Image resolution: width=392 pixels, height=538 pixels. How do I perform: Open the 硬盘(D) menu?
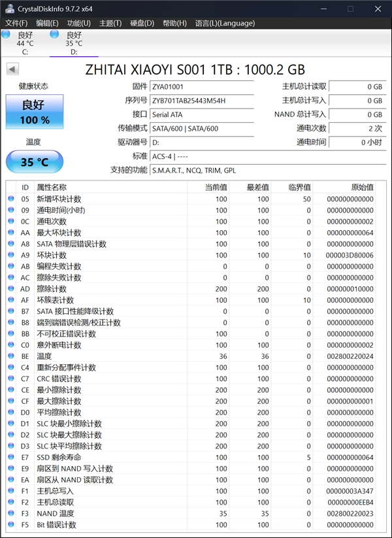(142, 24)
